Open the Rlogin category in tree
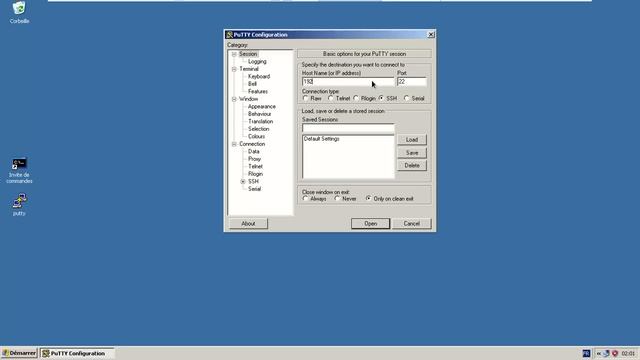The width and height of the screenshot is (640, 360). [256, 174]
